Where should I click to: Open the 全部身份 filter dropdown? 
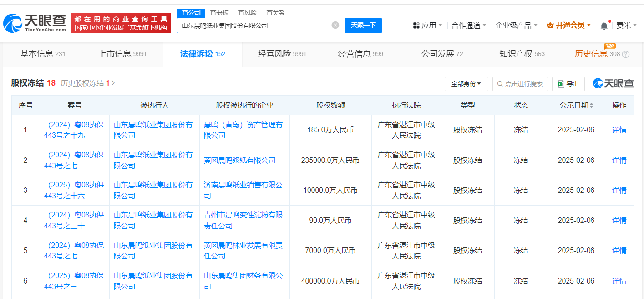466,84
